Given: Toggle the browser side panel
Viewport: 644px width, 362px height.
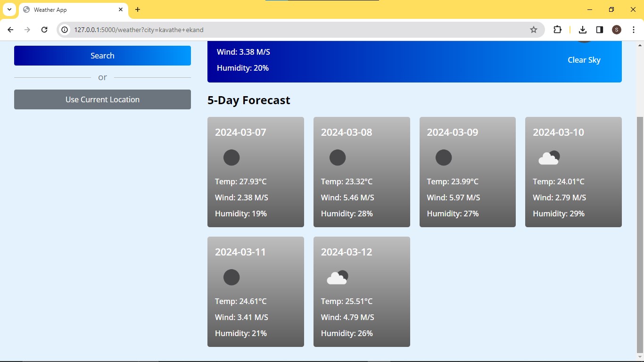Looking at the screenshot, I should pyautogui.click(x=600, y=30).
